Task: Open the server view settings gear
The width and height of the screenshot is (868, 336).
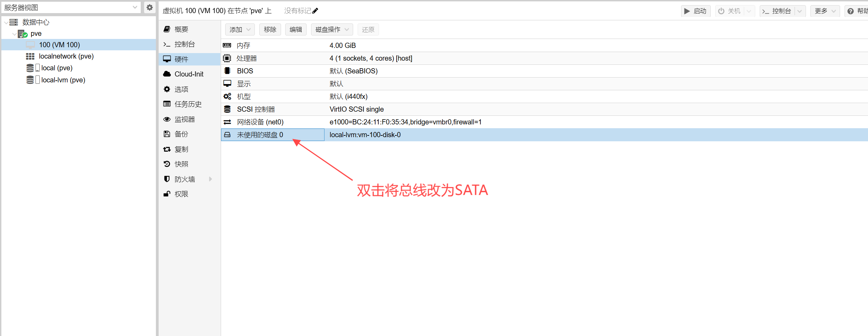Action: point(149,7)
